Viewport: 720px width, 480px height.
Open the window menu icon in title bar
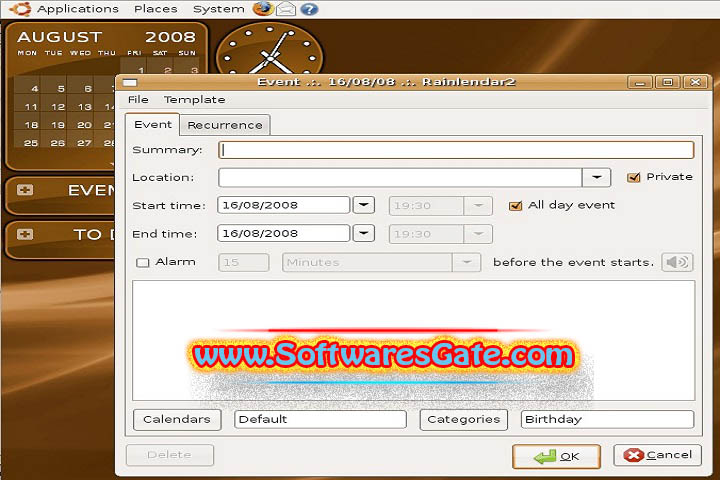click(x=130, y=83)
